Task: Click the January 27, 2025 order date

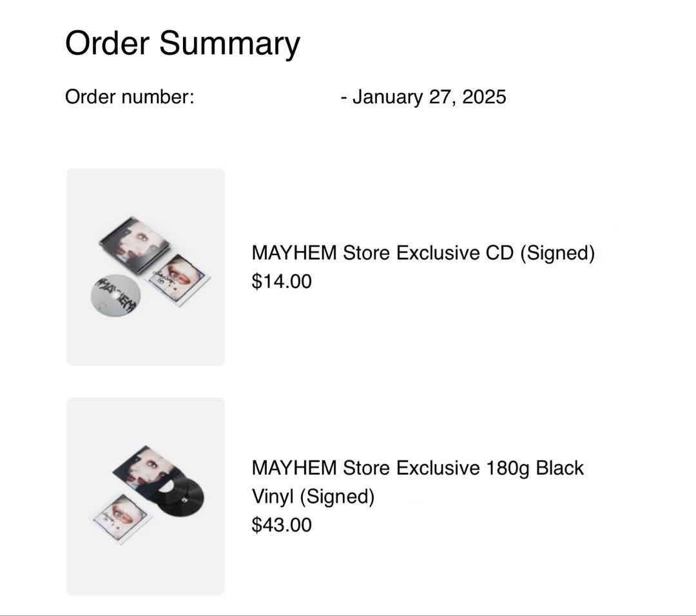Action: [x=429, y=97]
